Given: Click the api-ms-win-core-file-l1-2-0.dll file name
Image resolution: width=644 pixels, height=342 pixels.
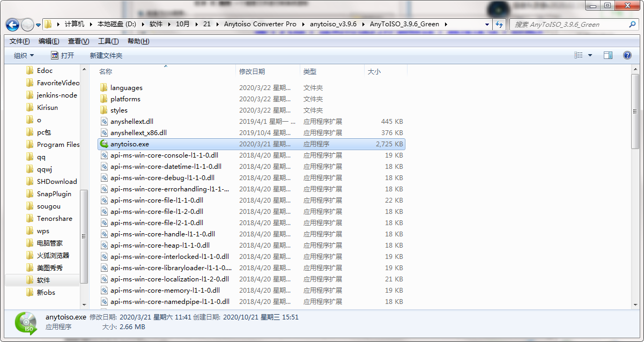Looking at the screenshot, I should click(x=157, y=212).
